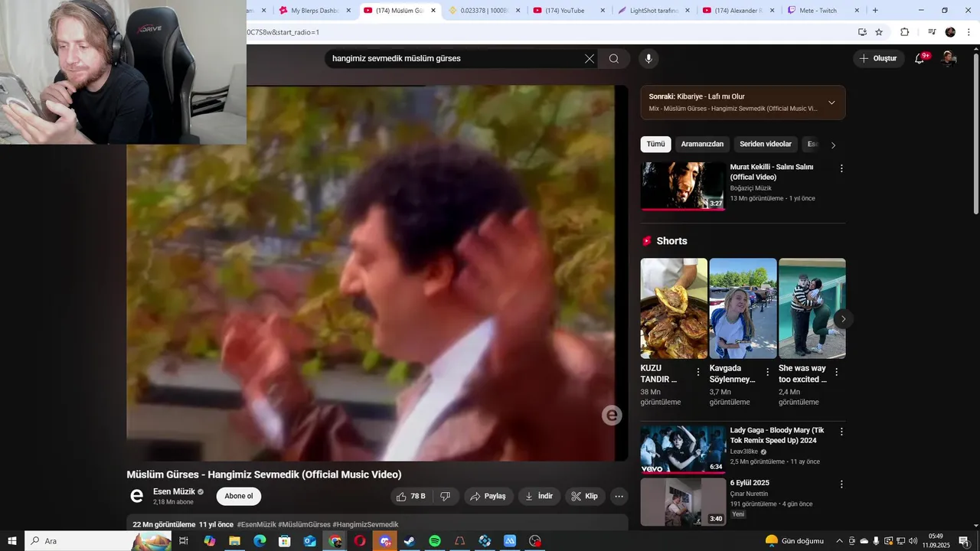980x551 pixels.
Task: Click the #EsenMüzik hashtag
Action: tap(256, 524)
